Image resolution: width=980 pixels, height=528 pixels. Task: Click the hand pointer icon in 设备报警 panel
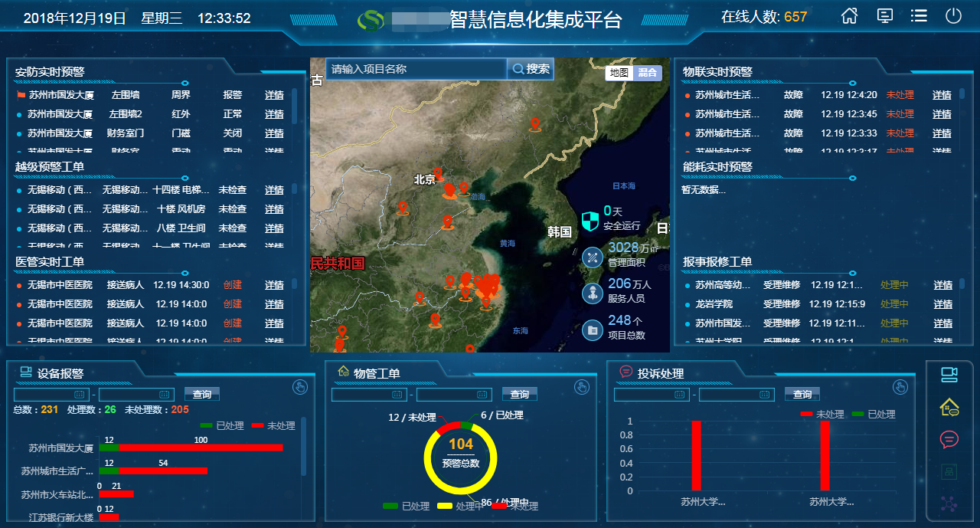pyautogui.click(x=300, y=386)
